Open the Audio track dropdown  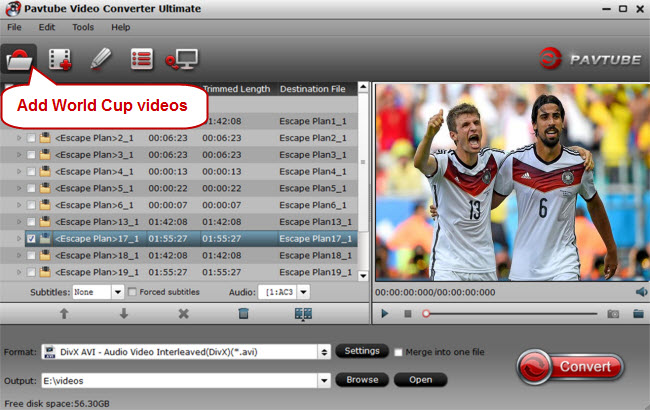(x=303, y=292)
